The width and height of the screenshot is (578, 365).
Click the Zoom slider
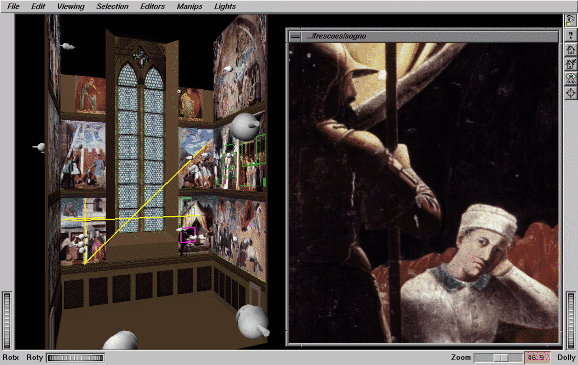(x=498, y=357)
